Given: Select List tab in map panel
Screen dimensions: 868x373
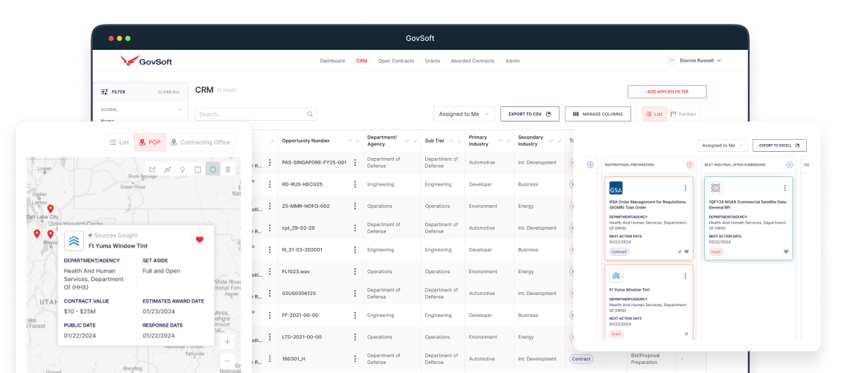Looking at the screenshot, I should click(119, 142).
